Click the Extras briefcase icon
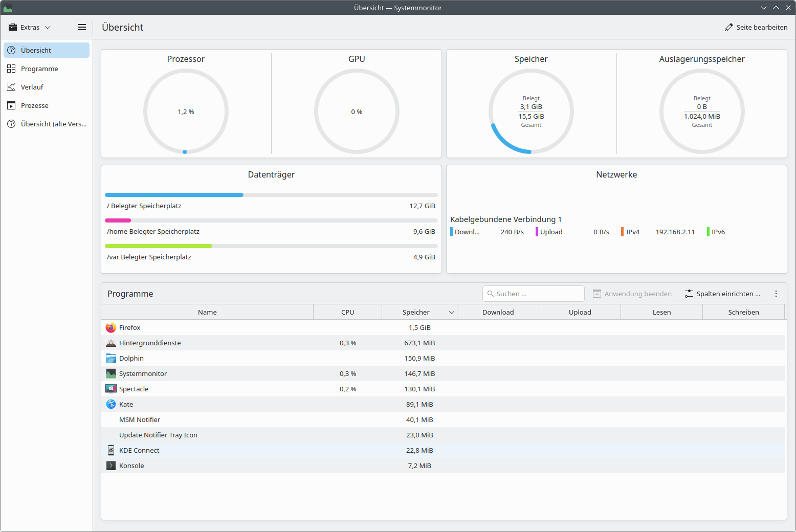The height and width of the screenshot is (532, 796). (x=13, y=27)
